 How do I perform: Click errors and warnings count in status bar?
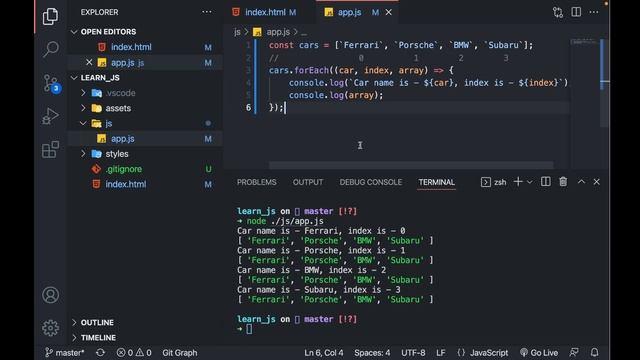pos(134,352)
